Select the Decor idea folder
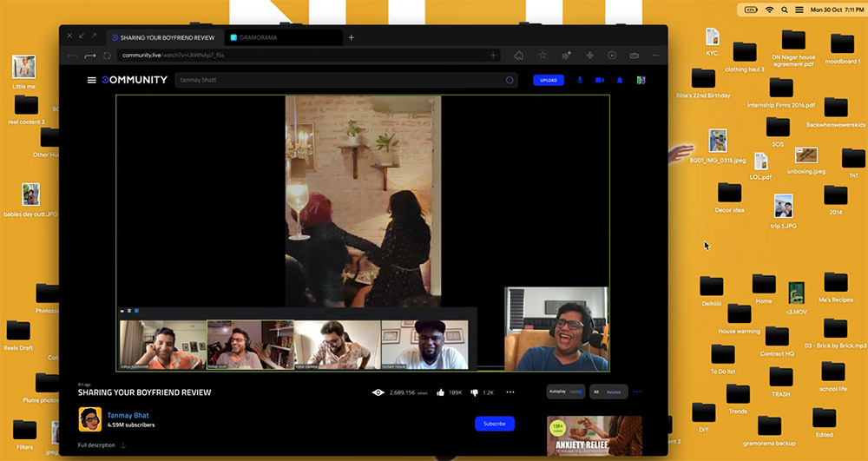 (730, 198)
